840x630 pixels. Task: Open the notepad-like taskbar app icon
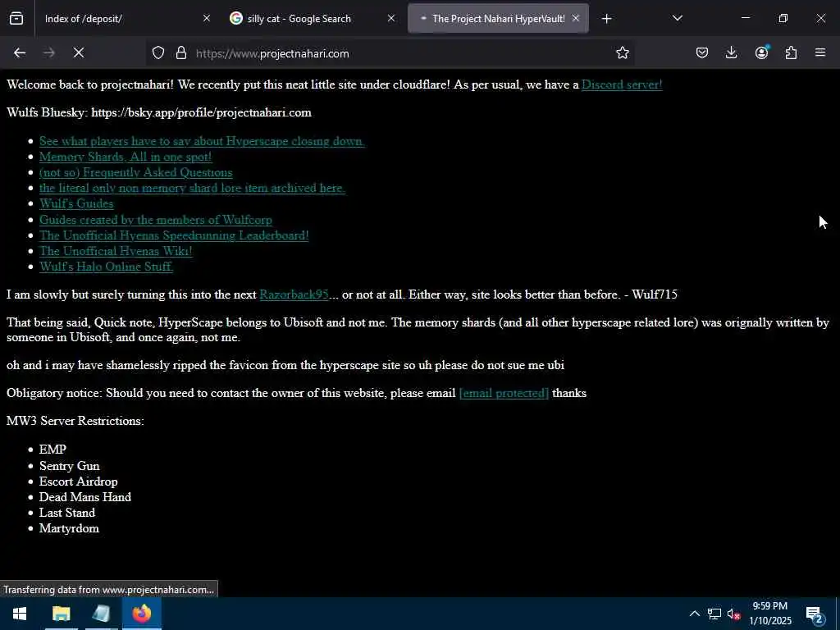pos(101,614)
